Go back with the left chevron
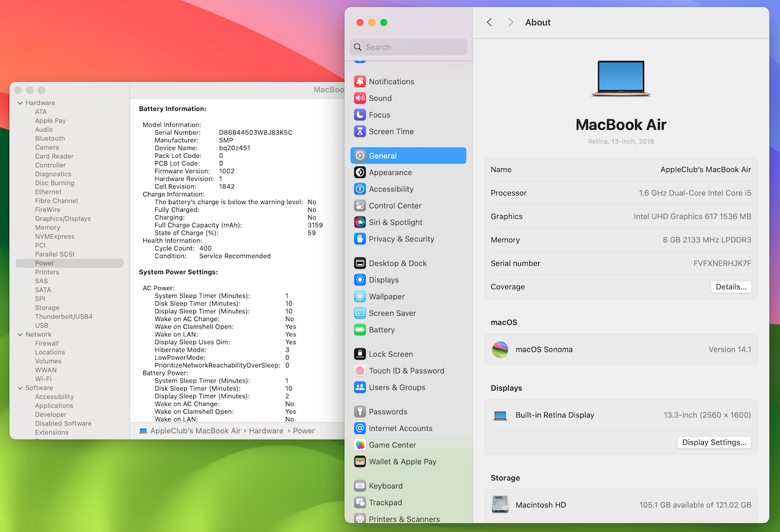 pyautogui.click(x=489, y=23)
